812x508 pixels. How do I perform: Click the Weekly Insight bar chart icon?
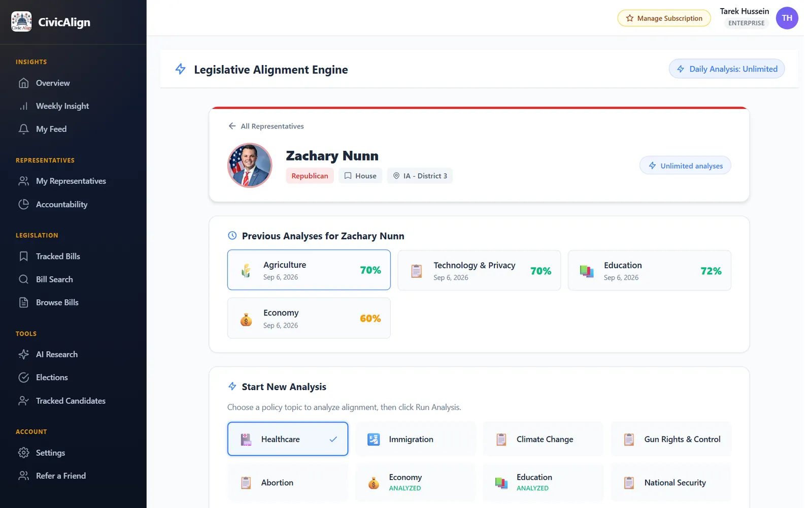(23, 106)
